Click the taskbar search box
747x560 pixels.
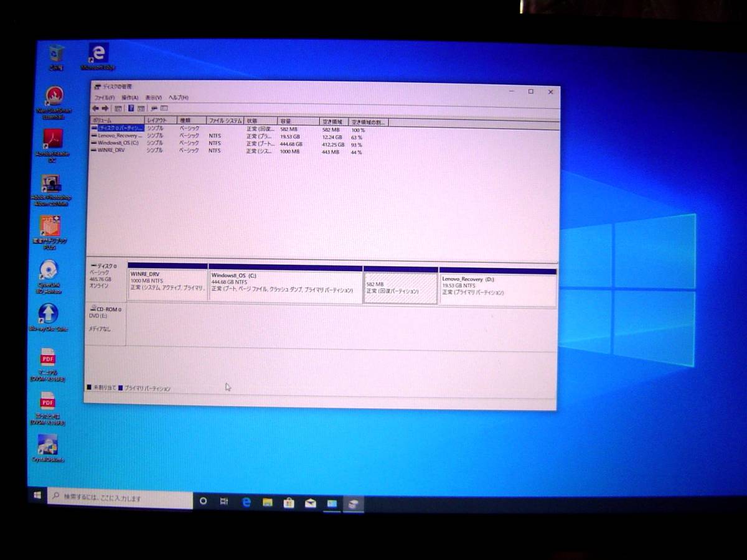(120, 498)
